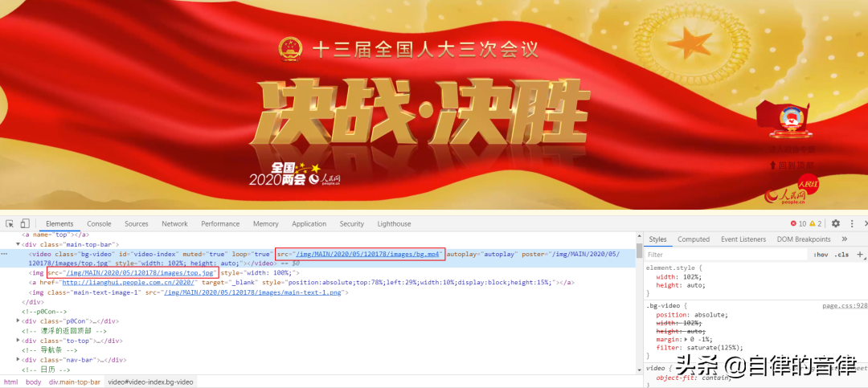Click the Elements panel scrollbar down arrow
The image size is (868, 388).
640,372
